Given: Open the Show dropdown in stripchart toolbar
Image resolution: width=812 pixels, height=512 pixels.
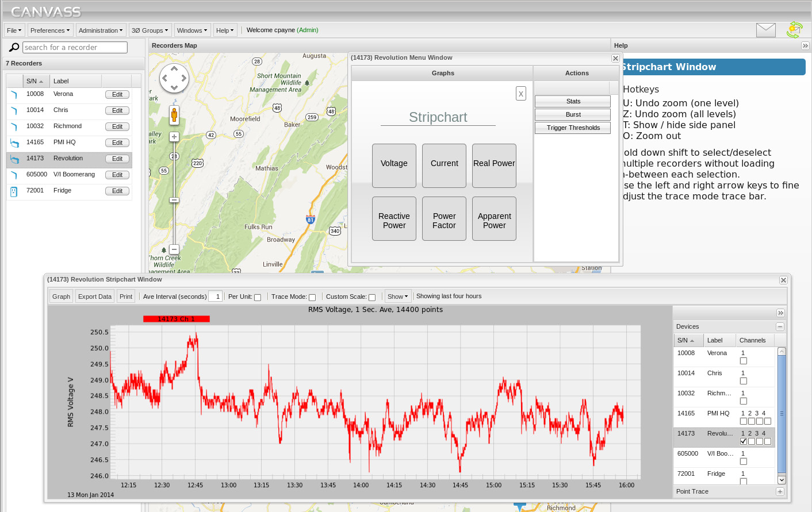Looking at the screenshot, I should 397,297.
